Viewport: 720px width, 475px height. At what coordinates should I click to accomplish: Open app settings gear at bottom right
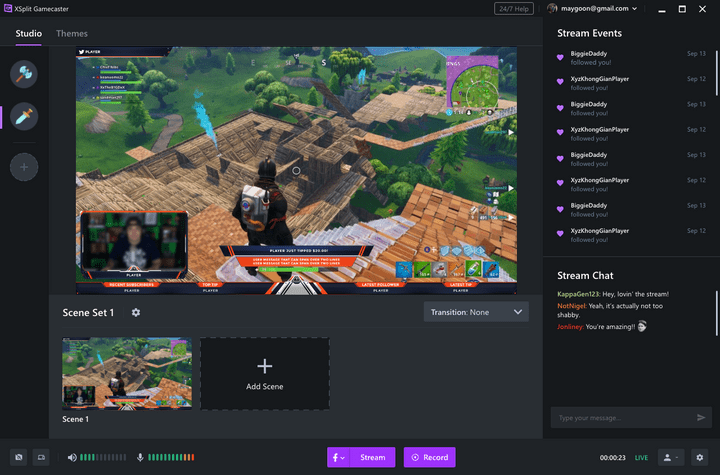[x=699, y=457]
